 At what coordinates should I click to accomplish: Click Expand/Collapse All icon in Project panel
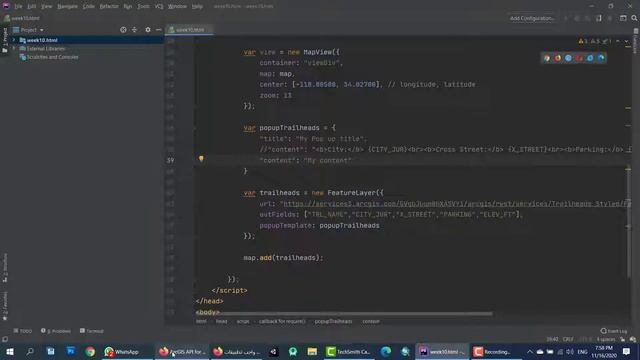(134, 30)
